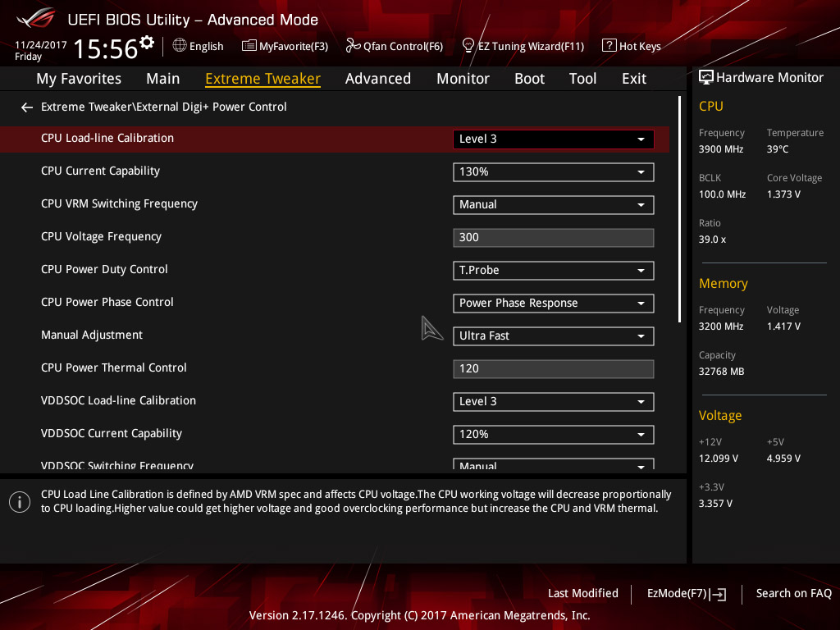Click Qfan Control(F6) button
Screen dimensions: 840x630
395,46
